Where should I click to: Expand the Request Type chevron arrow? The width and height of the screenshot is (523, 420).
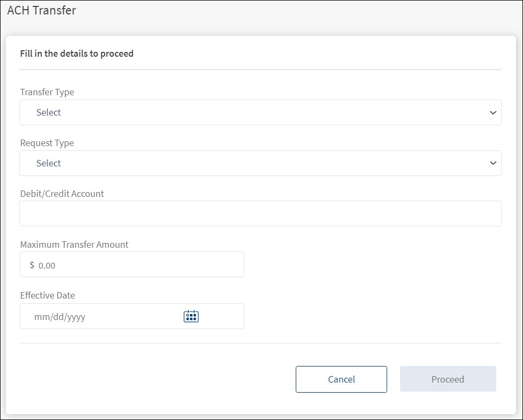(493, 163)
